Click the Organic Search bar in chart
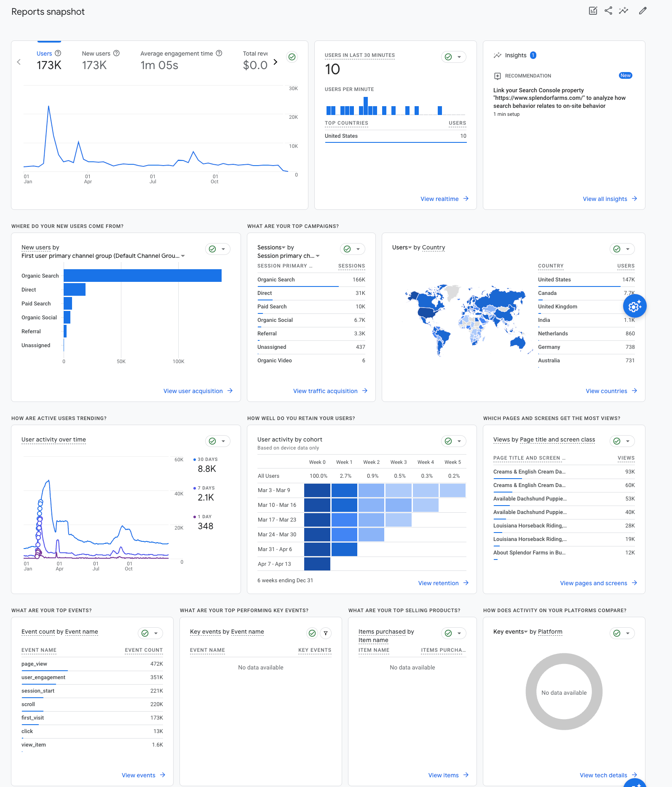 tap(142, 276)
